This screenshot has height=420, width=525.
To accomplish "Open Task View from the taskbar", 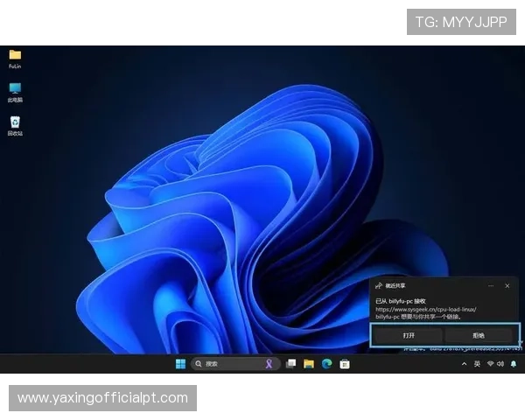I will (x=290, y=364).
